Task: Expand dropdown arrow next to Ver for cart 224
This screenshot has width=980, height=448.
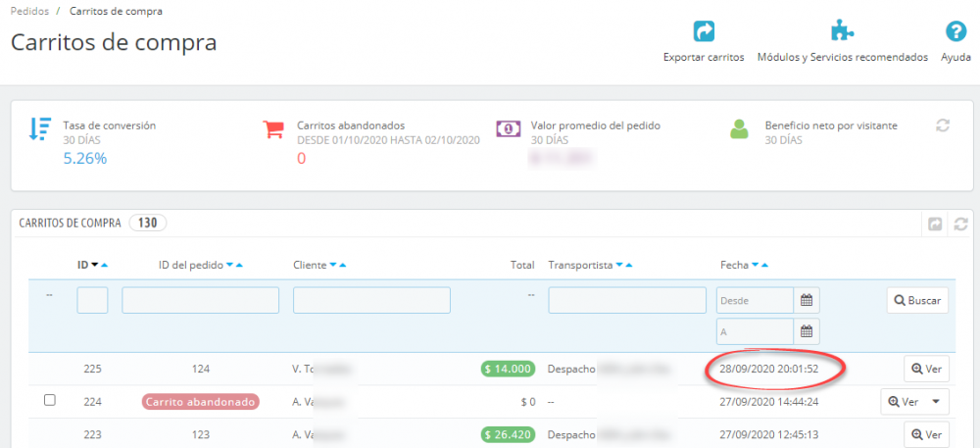Action: click(936, 402)
